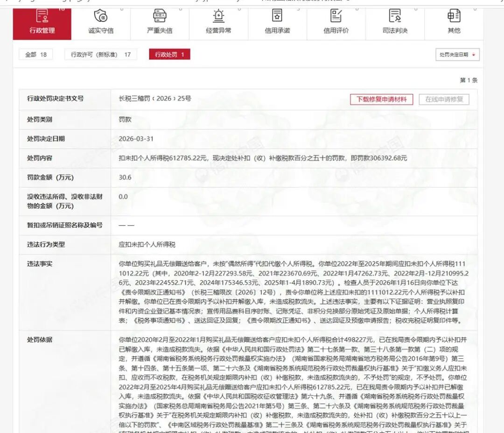Click the 其他 category icon
This screenshot has height=433, width=504.
[x=454, y=15]
